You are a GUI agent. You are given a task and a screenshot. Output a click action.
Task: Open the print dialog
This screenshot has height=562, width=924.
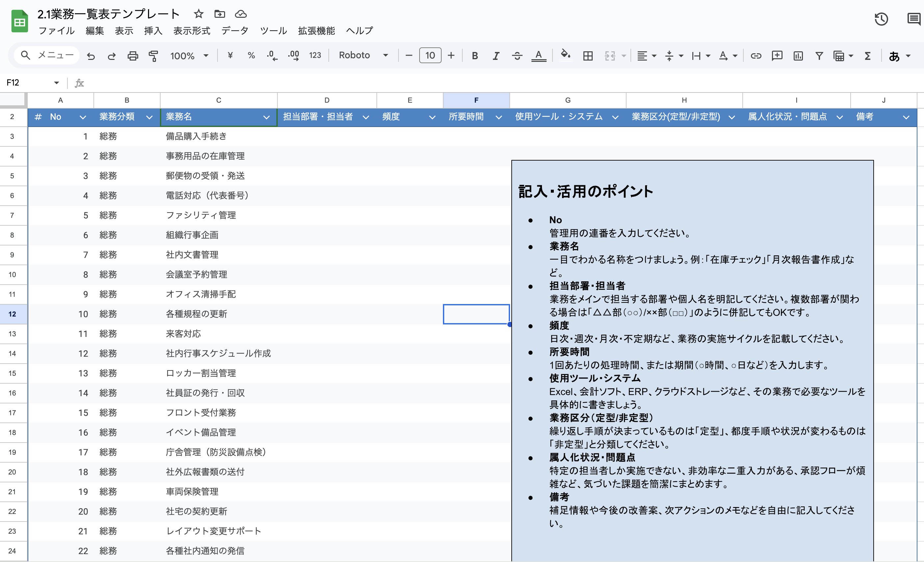click(133, 55)
